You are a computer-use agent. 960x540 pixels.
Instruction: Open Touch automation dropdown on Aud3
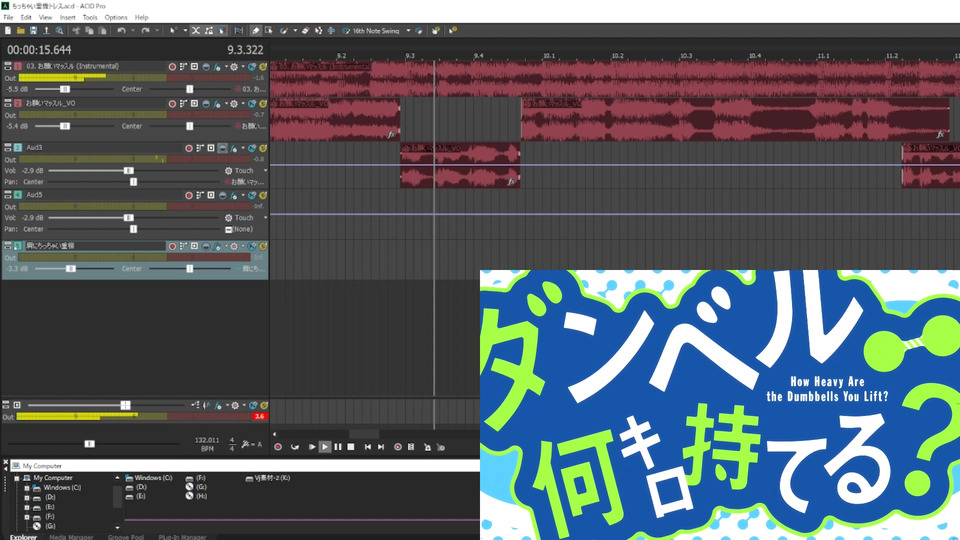[x=265, y=171]
